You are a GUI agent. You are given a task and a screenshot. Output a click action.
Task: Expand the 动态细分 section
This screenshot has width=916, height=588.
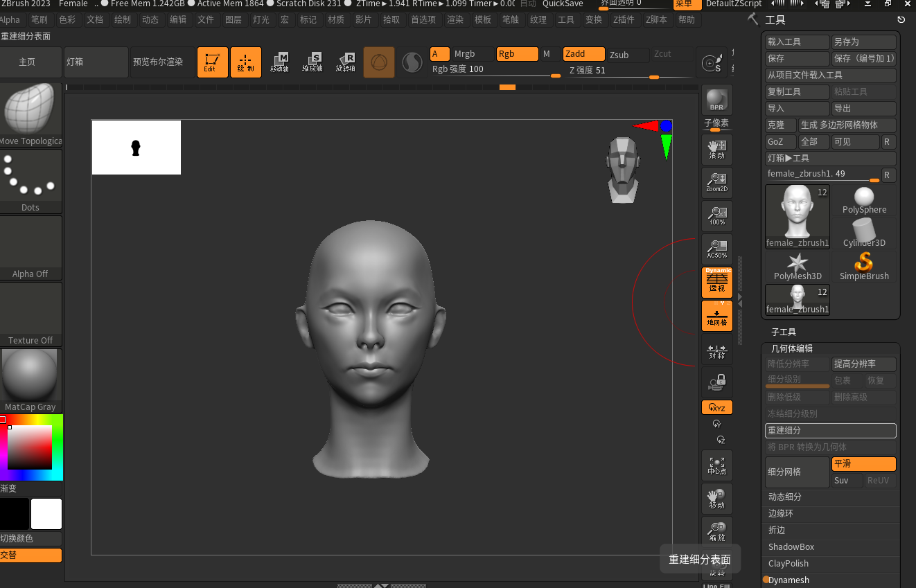[x=785, y=497]
